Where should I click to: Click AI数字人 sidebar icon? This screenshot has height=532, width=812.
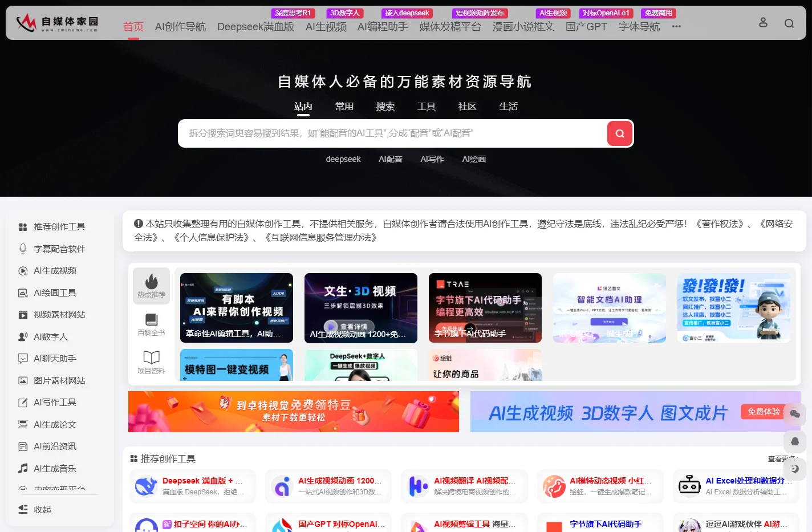click(23, 337)
